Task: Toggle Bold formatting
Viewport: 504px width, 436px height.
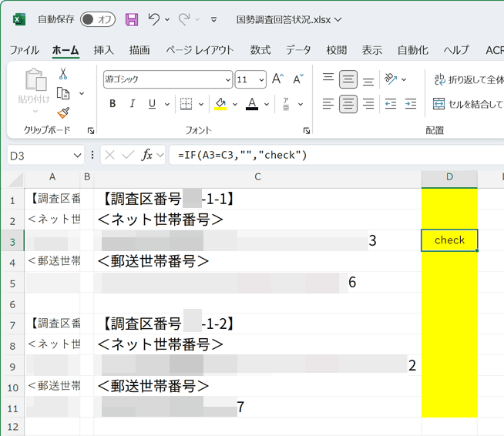Action: [x=113, y=104]
